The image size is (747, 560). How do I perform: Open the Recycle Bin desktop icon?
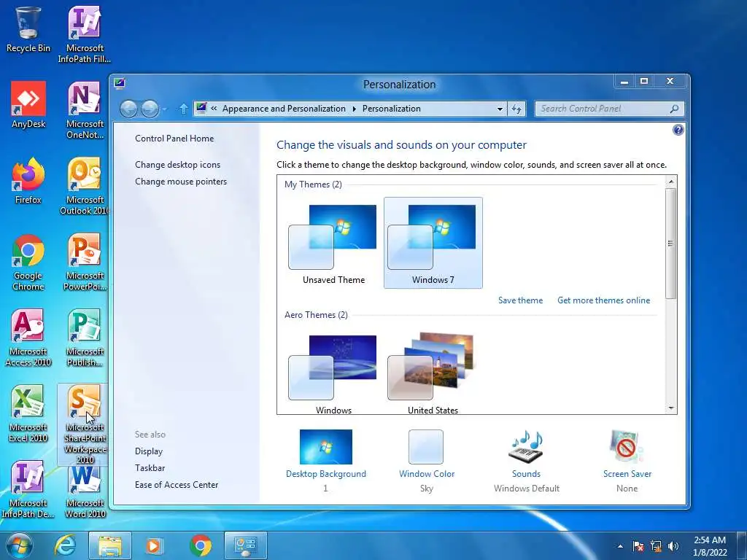click(28, 29)
